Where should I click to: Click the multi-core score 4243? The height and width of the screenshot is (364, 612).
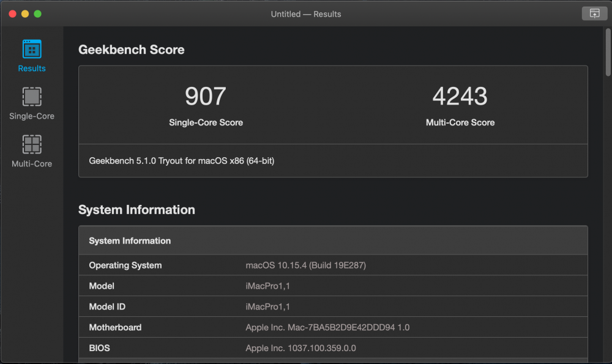pyautogui.click(x=460, y=96)
